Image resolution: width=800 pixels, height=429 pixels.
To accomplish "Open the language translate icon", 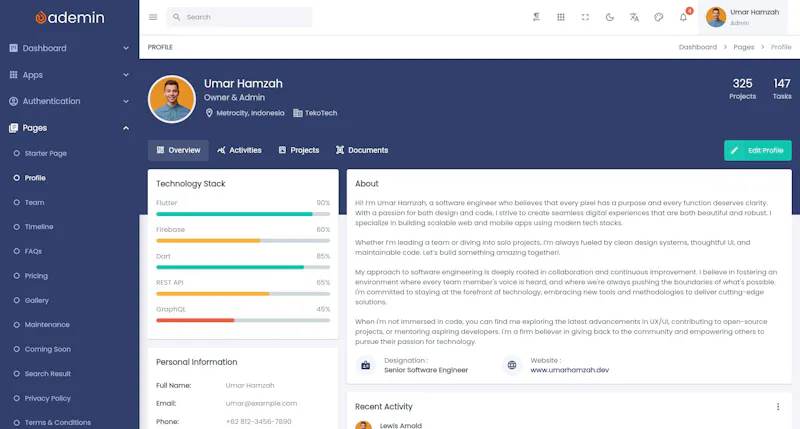I will click(x=634, y=17).
